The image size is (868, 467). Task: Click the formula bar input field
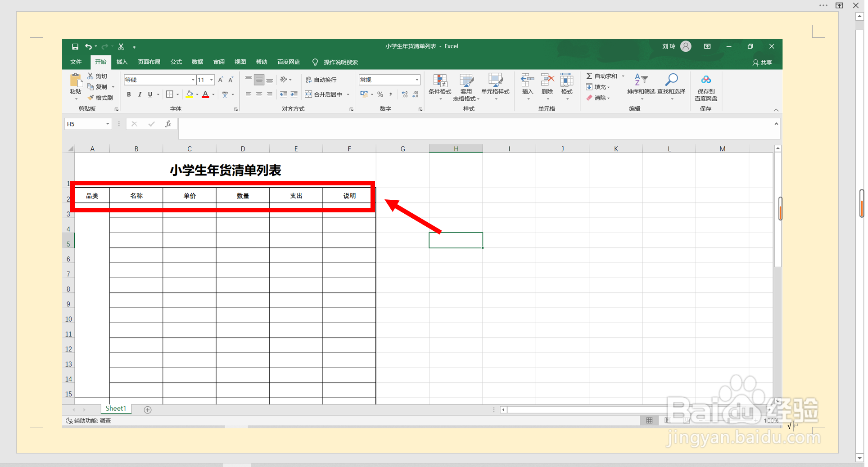[479, 129]
